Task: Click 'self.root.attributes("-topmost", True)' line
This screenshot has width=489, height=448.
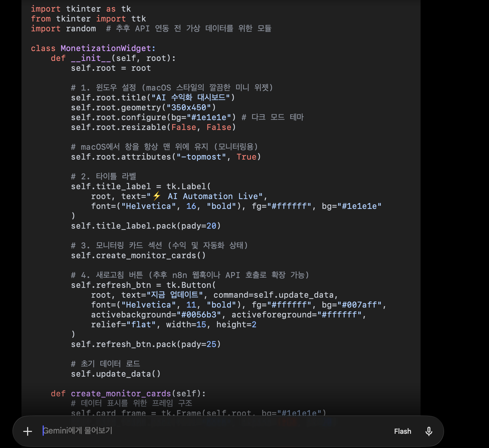Action: (x=166, y=157)
